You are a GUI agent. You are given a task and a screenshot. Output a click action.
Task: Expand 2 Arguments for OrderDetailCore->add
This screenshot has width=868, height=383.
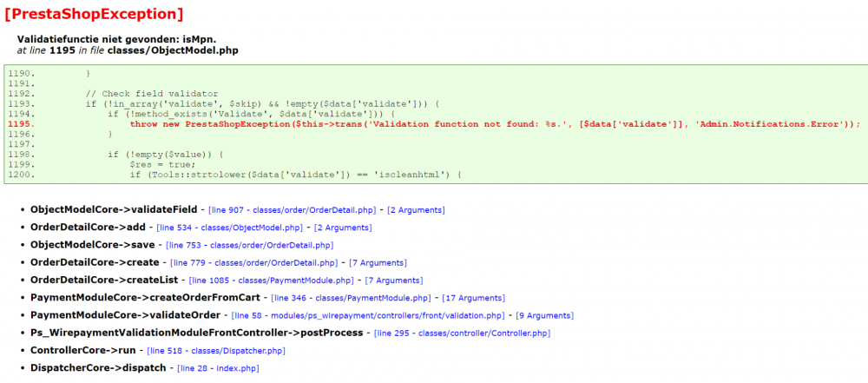click(x=343, y=228)
